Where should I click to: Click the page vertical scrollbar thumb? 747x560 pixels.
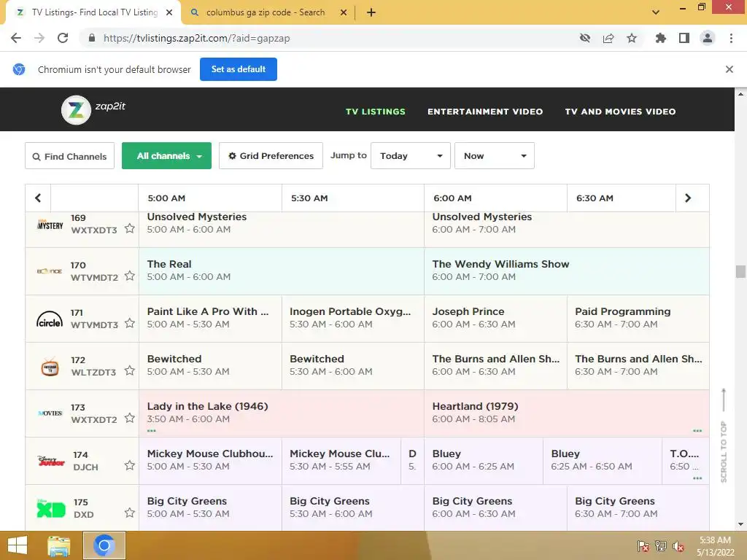click(x=740, y=271)
